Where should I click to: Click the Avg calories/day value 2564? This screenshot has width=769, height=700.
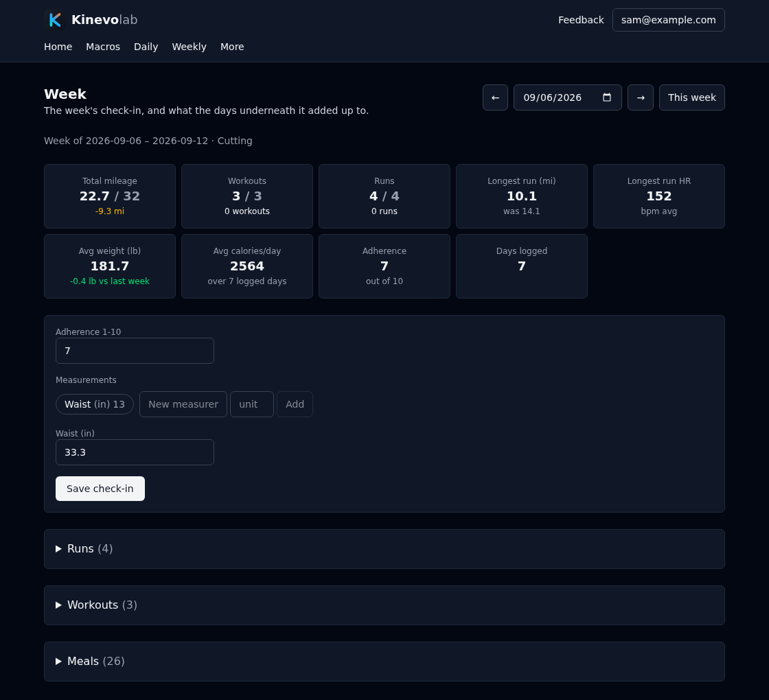click(247, 267)
